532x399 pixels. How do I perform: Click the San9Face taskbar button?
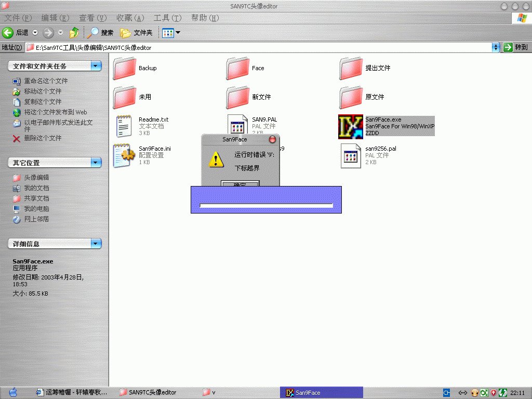321,392
